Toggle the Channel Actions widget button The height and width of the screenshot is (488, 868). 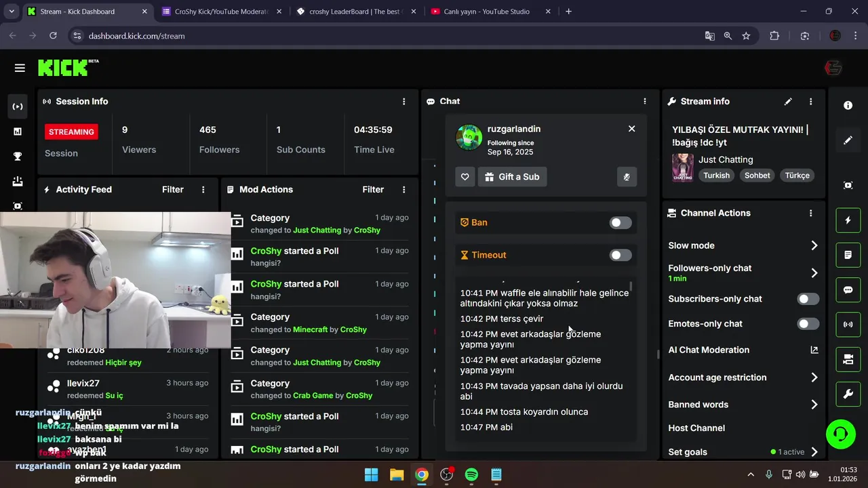click(848, 359)
